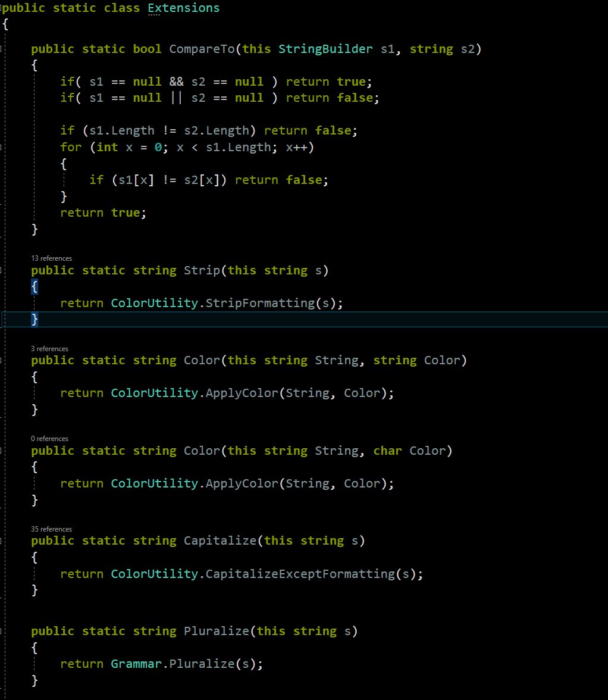Collapse the for loop block
Viewport: 608px width, 700px height.
pos(2,146)
